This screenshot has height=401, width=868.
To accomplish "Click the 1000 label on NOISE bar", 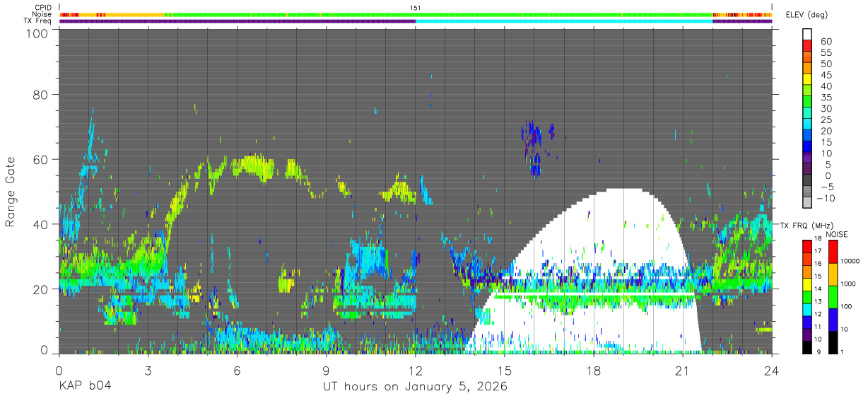I will click(x=849, y=284).
